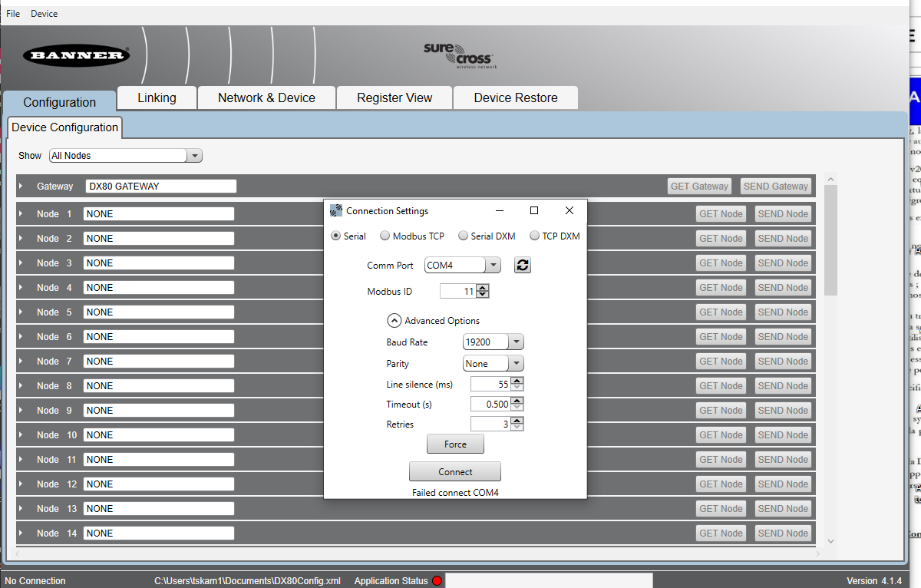Select the Serial connection radio button

336,236
